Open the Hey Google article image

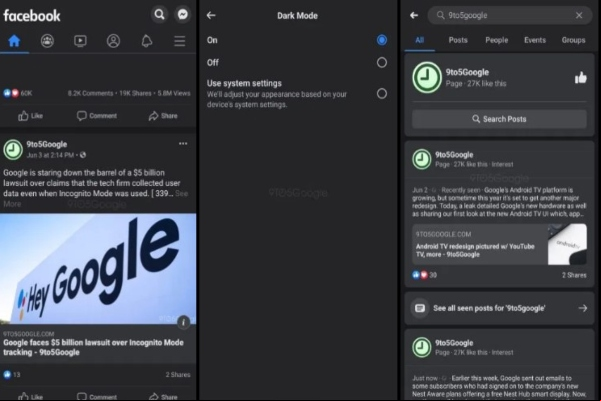(98, 269)
